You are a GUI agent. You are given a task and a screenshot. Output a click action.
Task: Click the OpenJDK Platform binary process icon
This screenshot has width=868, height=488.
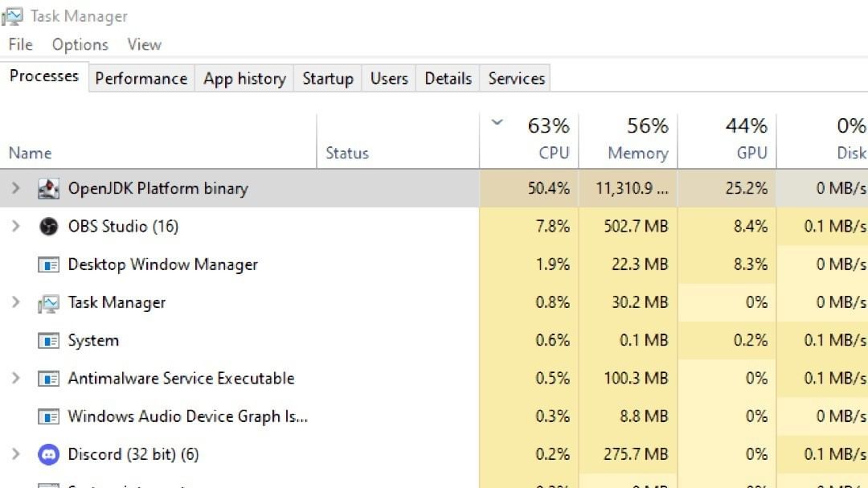49,189
